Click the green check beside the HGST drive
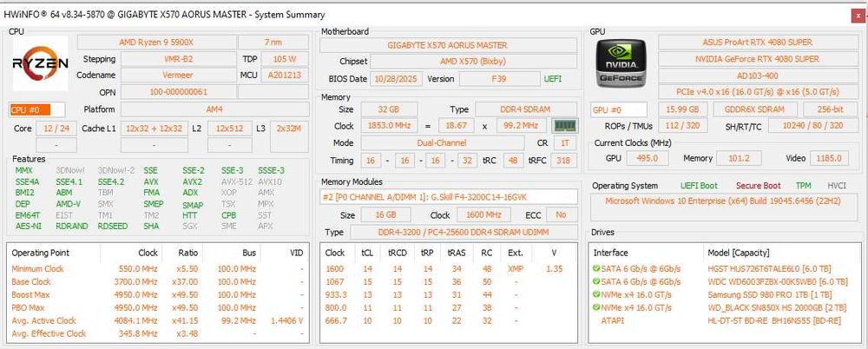Screen dimensions: 868x349 coord(596,268)
